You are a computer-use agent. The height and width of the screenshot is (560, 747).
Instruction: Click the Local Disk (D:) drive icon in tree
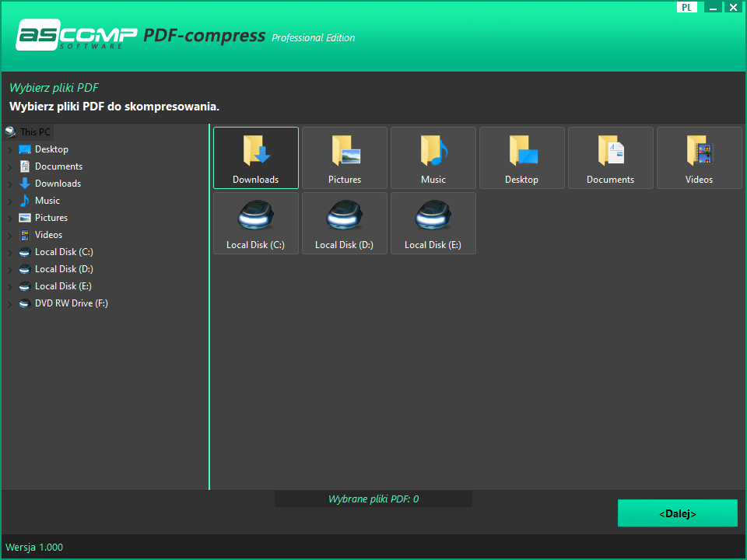[25, 269]
